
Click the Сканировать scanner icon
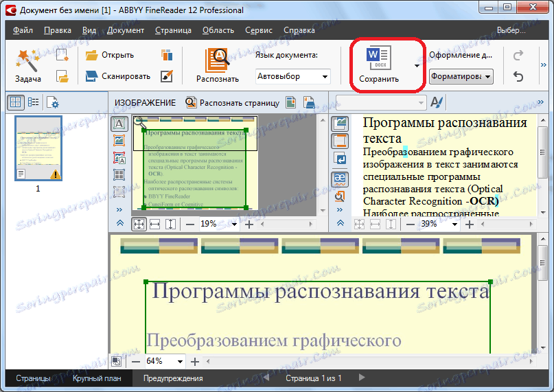pos(91,76)
